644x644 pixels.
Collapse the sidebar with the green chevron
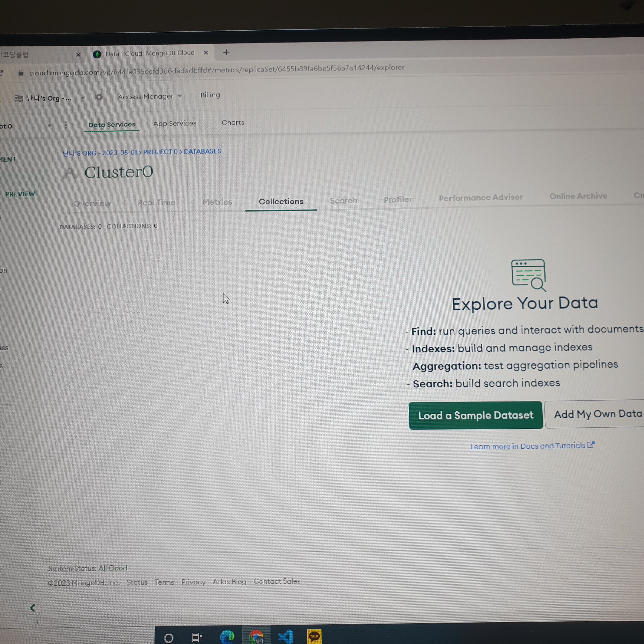click(x=33, y=608)
